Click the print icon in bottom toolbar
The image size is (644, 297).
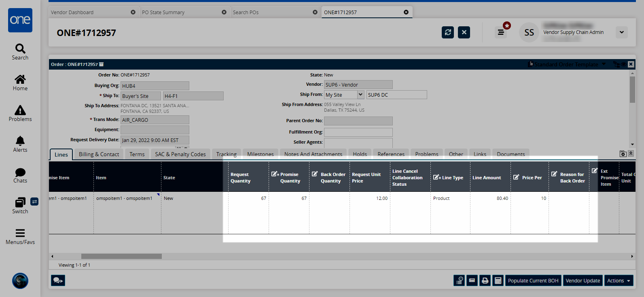[x=485, y=280]
